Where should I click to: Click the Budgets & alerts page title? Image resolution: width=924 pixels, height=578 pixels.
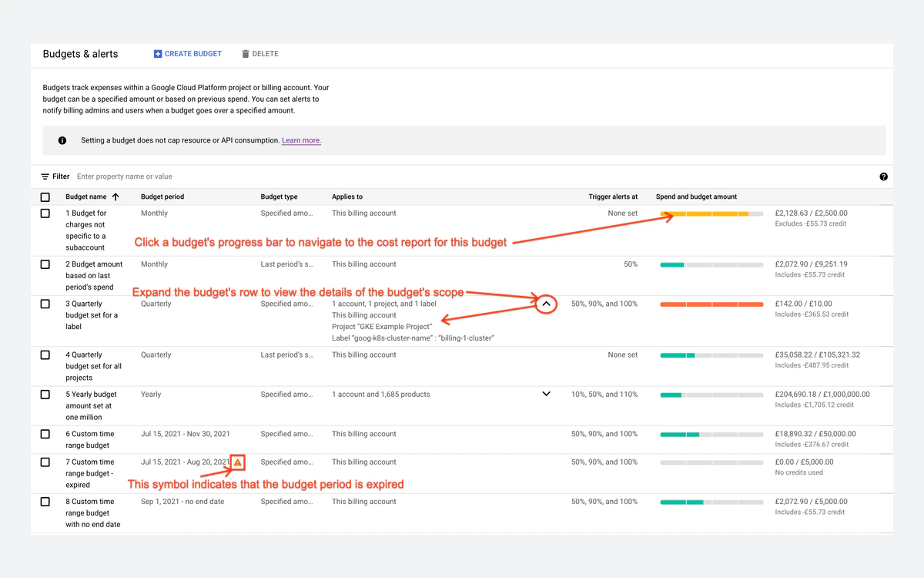point(80,54)
